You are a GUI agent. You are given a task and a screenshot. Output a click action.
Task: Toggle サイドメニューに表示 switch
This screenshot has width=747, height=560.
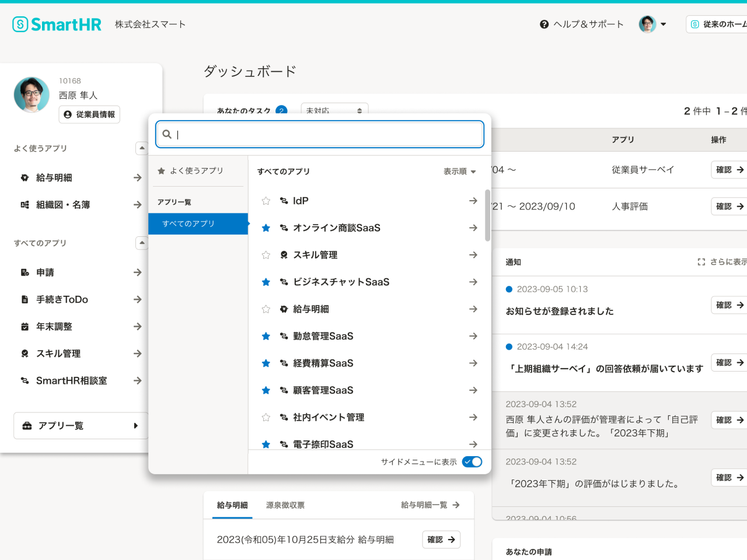pyautogui.click(x=472, y=462)
